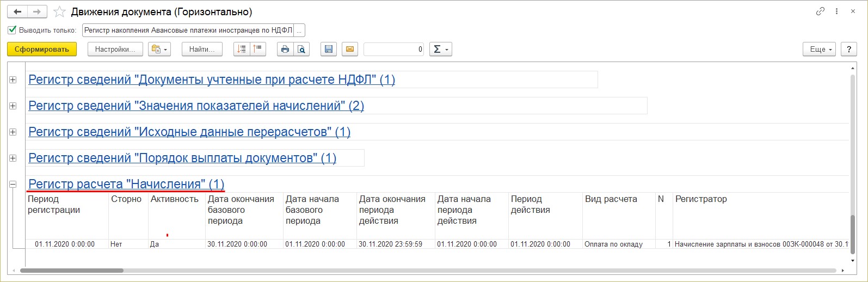This screenshot has width=868, height=282.
Task: Click the vertical scrollbar up arrow
Action: point(853,68)
